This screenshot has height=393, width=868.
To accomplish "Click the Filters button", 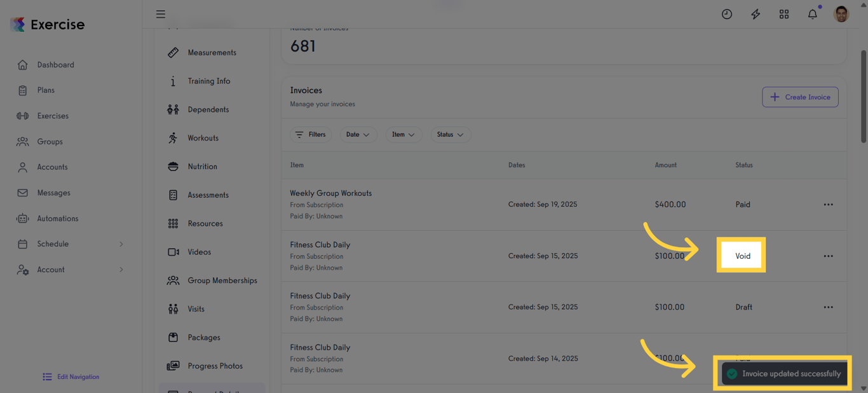I will point(311,135).
